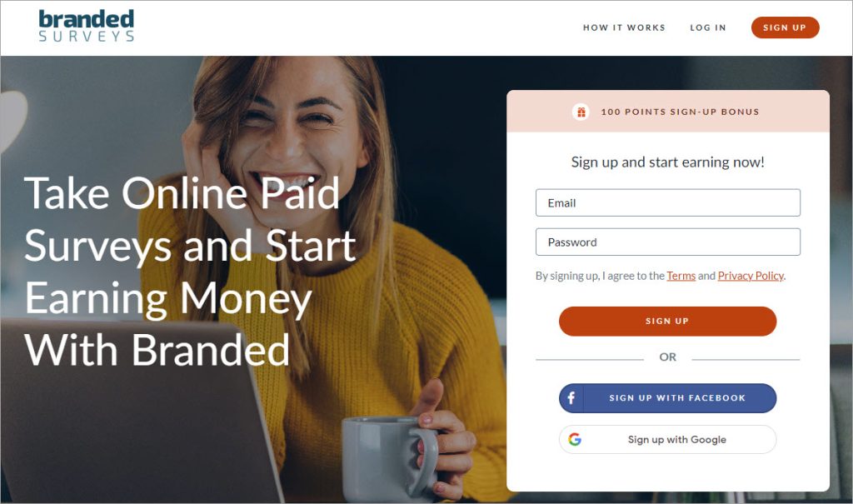
Task: Click the OR divider text
Action: (667, 357)
